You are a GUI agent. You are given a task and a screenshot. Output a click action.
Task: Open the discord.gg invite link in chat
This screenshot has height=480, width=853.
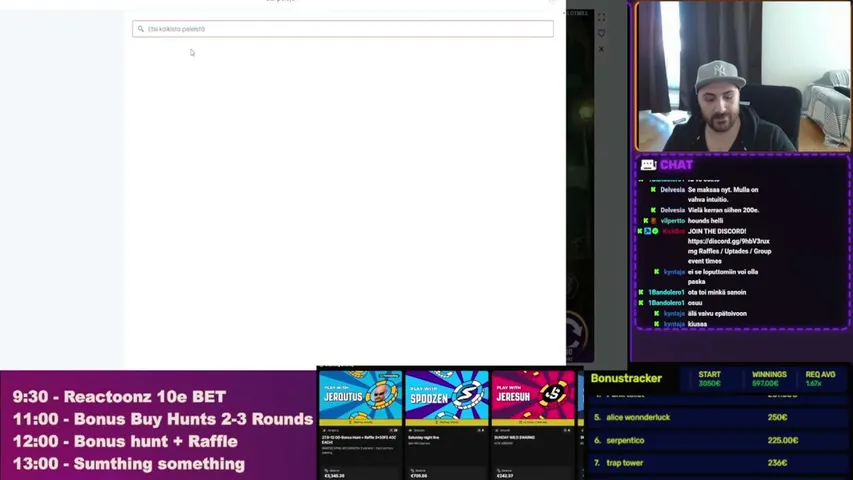click(x=728, y=241)
